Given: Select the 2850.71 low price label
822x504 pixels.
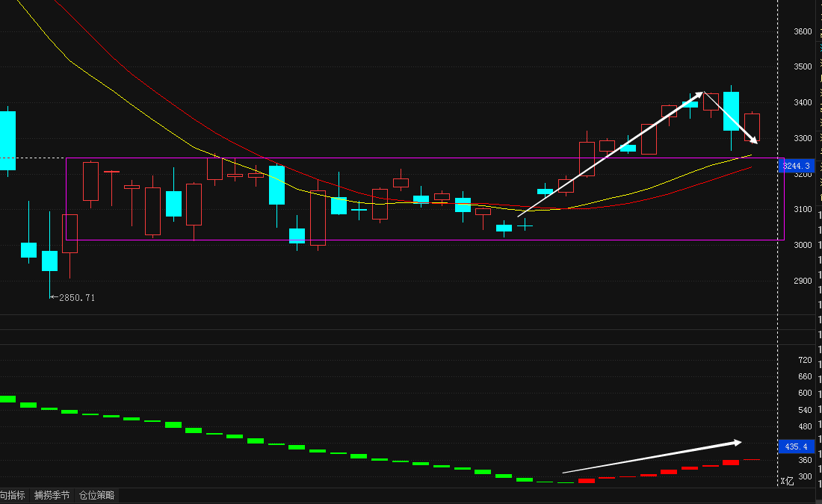Looking at the screenshot, I should pos(75,297).
